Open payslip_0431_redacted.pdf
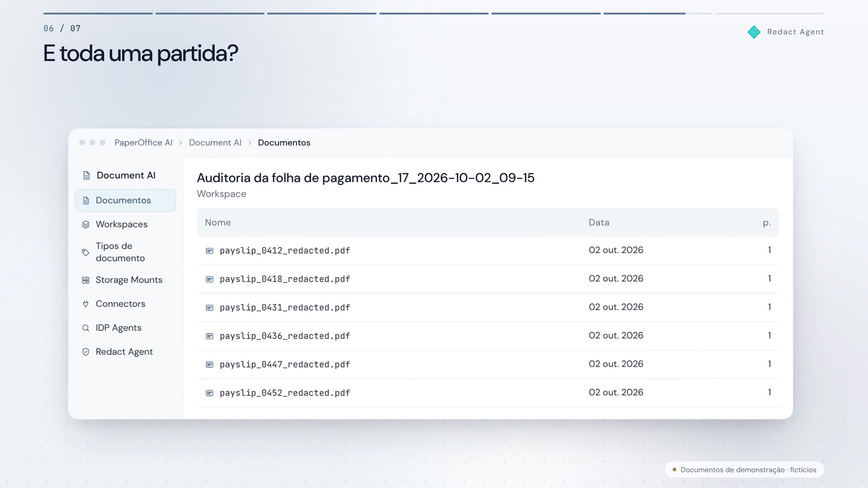The width and height of the screenshot is (868, 488). point(285,307)
